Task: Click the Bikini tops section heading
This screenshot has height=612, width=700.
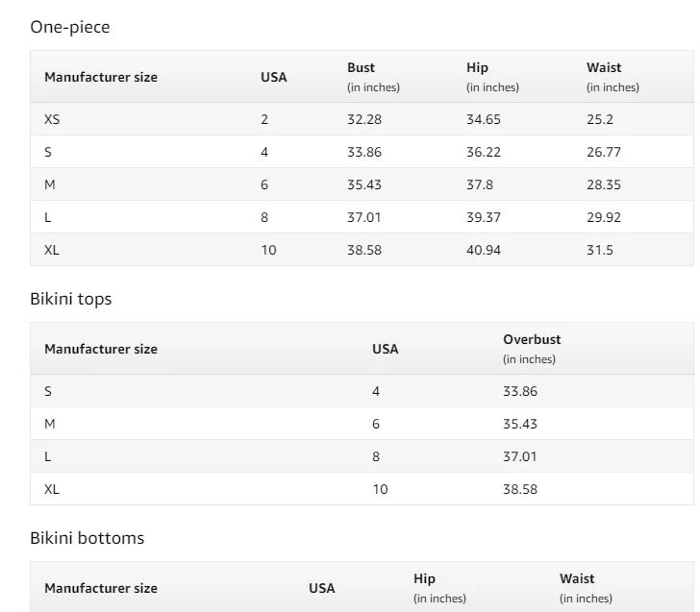Action: point(71,299)
